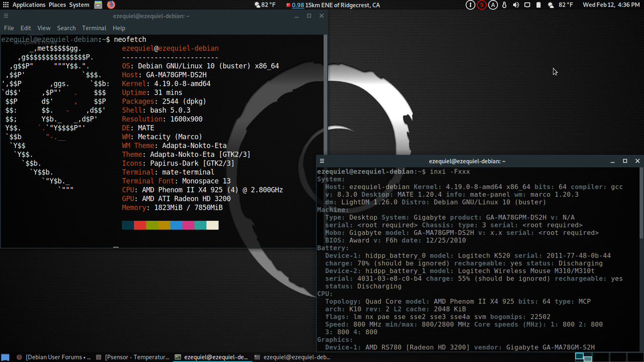Launch Firefox from the top panel
The height and width of the screenshot is (362, 644).
(111, 5)
